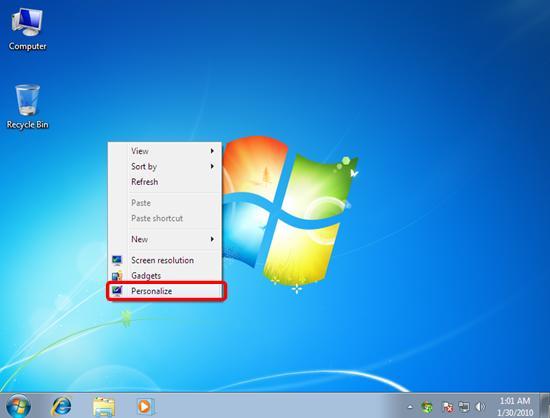Select the Recycle Bin desktop icon

[x=27, y=107]
